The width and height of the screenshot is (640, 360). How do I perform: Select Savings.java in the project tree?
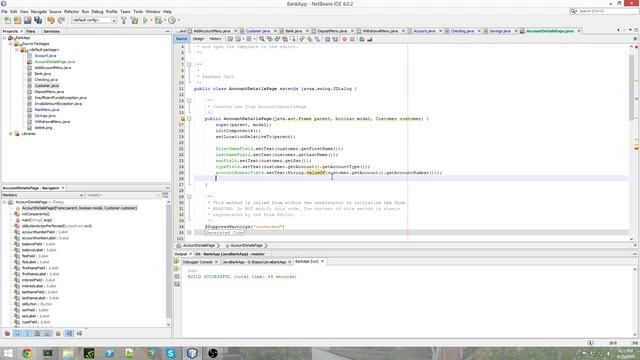[x=45, y=116]
